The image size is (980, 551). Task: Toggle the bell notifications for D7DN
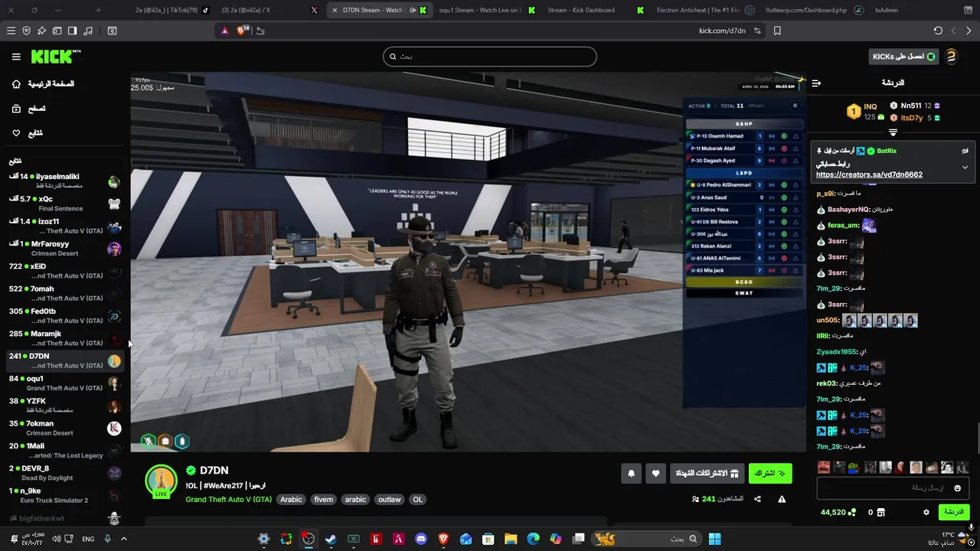tap(631, 474)
